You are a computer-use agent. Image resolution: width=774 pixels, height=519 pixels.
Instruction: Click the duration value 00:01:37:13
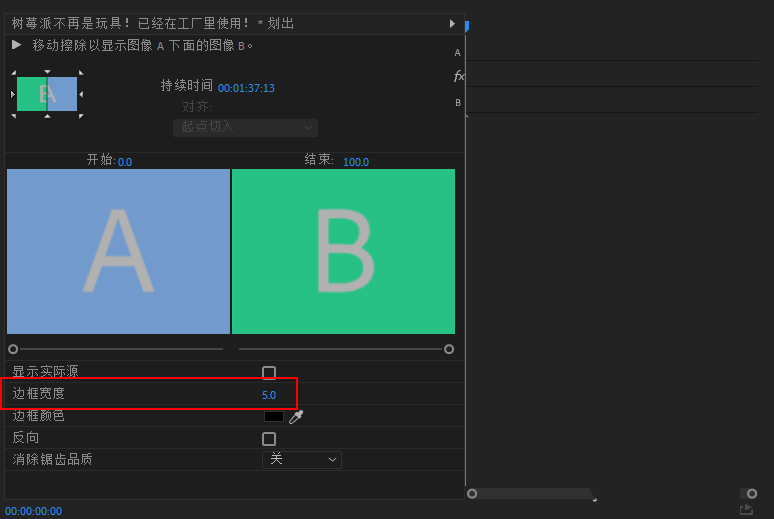tap(246, 88)
